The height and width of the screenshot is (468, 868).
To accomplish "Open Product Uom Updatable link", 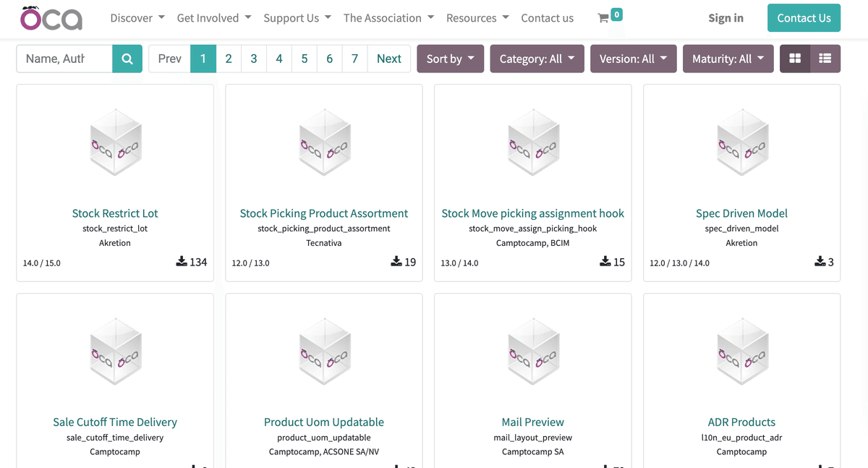I will (324, 422).
